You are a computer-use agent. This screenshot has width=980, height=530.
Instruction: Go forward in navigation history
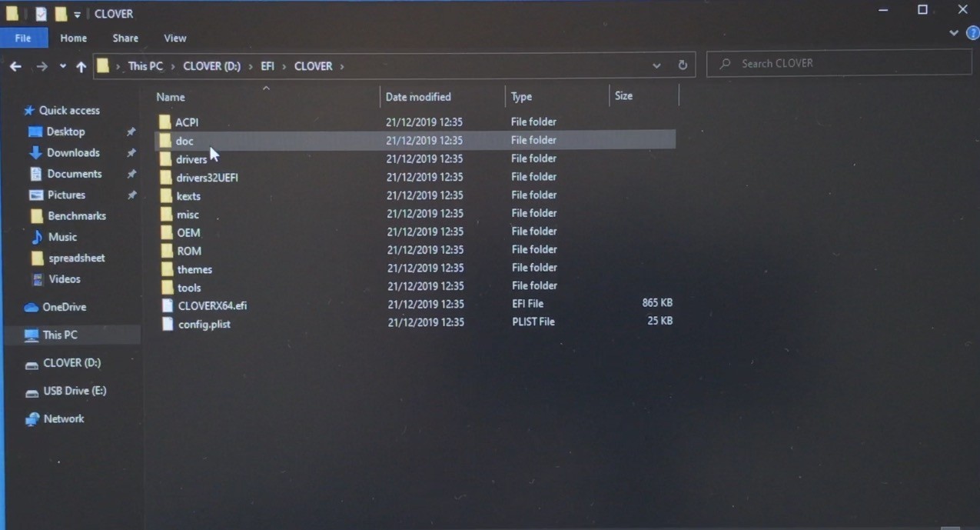(42, 67)
